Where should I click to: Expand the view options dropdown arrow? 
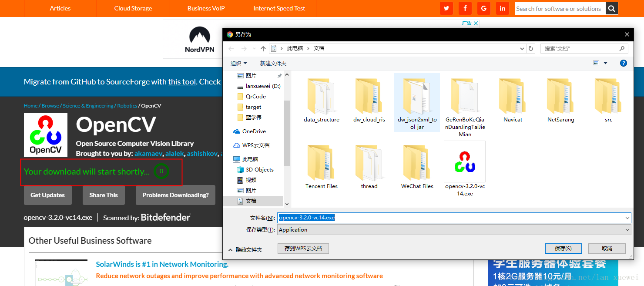(x=605, y=63)
